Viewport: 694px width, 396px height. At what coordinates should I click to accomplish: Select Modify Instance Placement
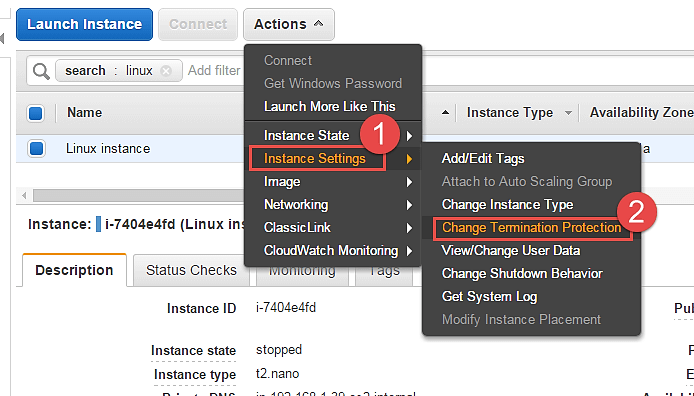click(521, 319)
